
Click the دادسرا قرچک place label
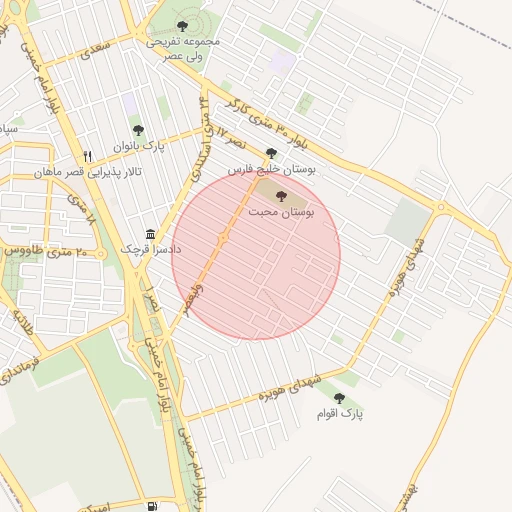tap(151, 249)
